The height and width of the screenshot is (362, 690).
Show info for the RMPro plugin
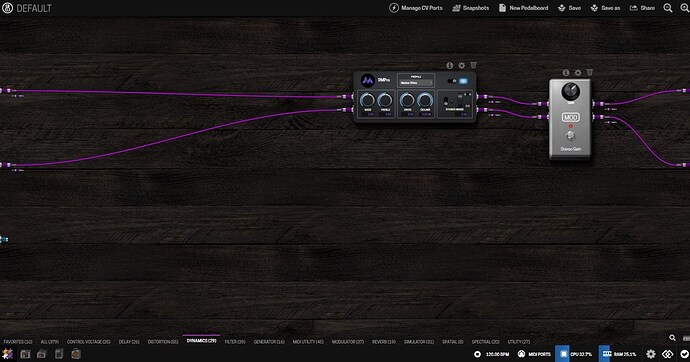point(449,66)
